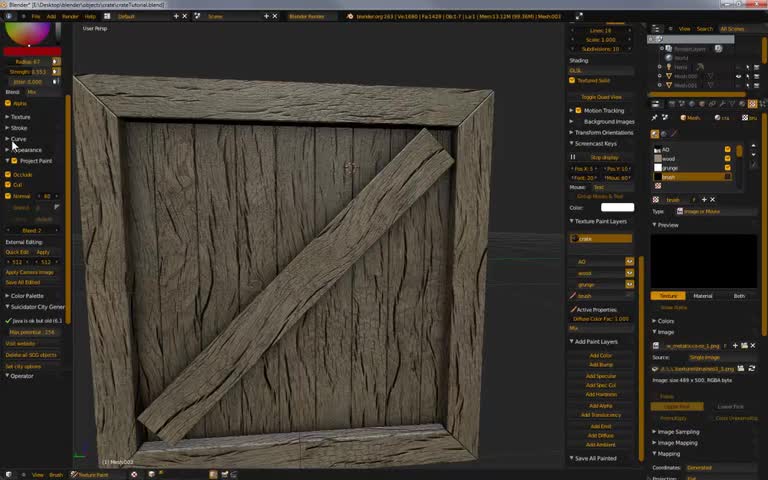The width and height of the screenshot is (768, 480).
Task: Select the material textures type icon
Action: (x=655, y=134)
